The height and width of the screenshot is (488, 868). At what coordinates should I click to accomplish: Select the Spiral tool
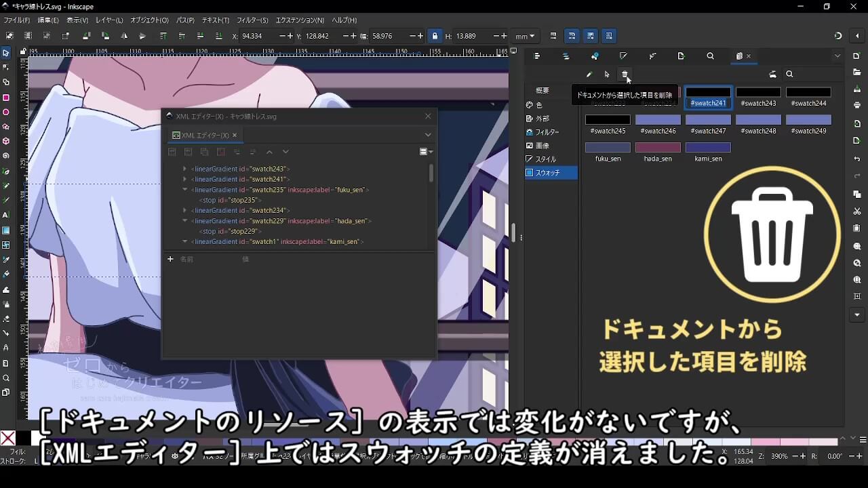(6, 156)
